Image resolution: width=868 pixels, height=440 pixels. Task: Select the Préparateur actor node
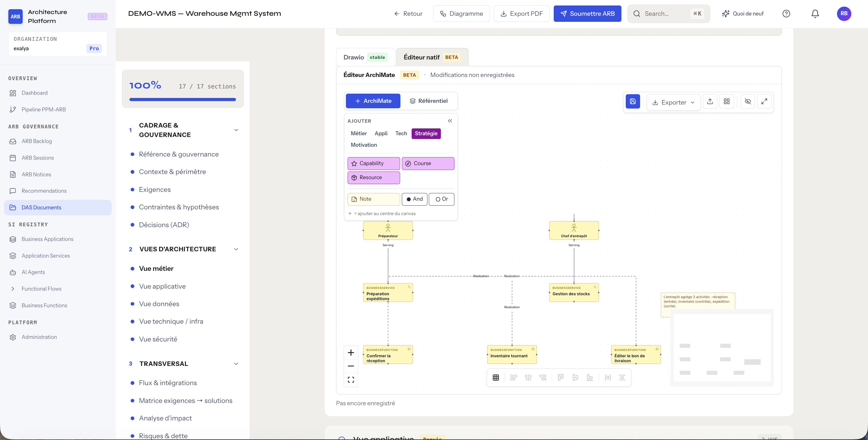click(388, 231)
